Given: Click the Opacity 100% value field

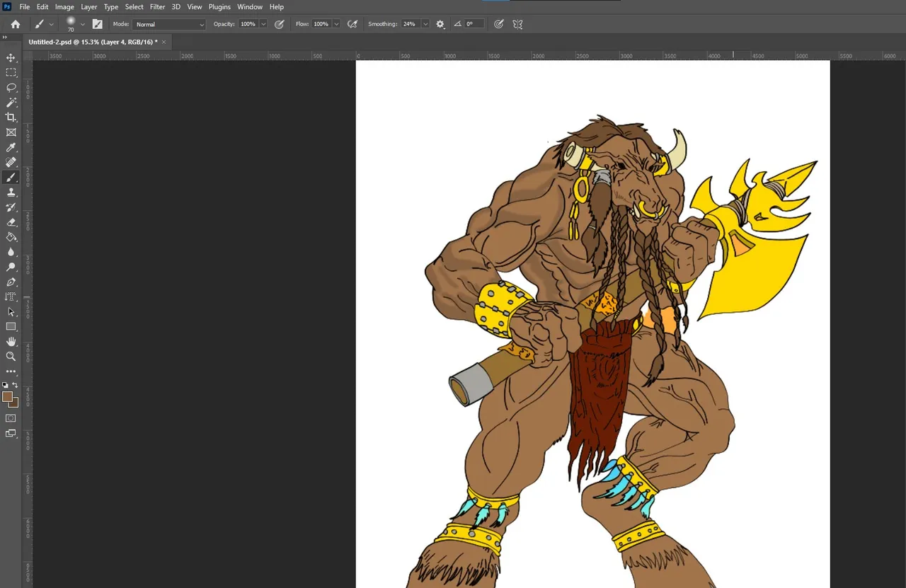Looking at the screenshot, I should [x=248, y=24].
